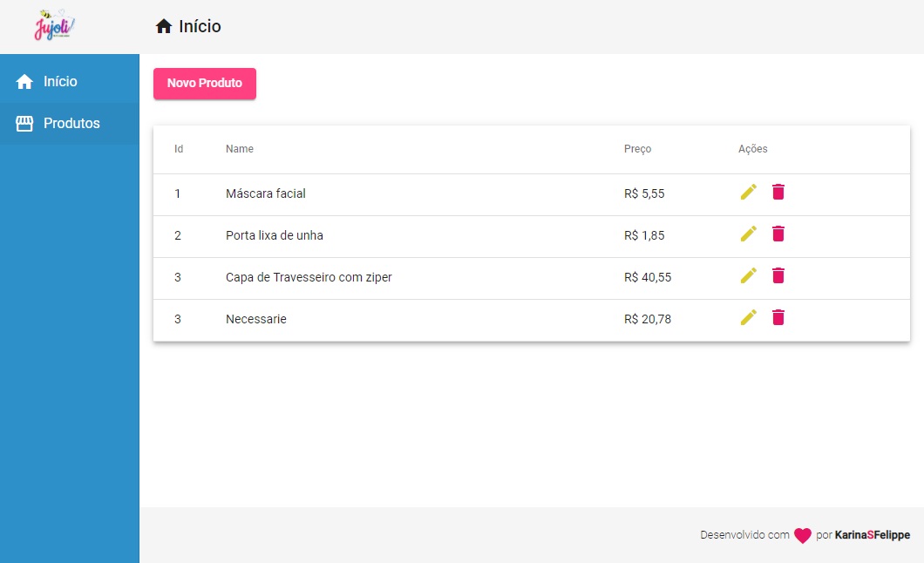This screenshot has height=563, width=924.
Task: Click the price R$ 5,55
Action: tap(644, 193)
